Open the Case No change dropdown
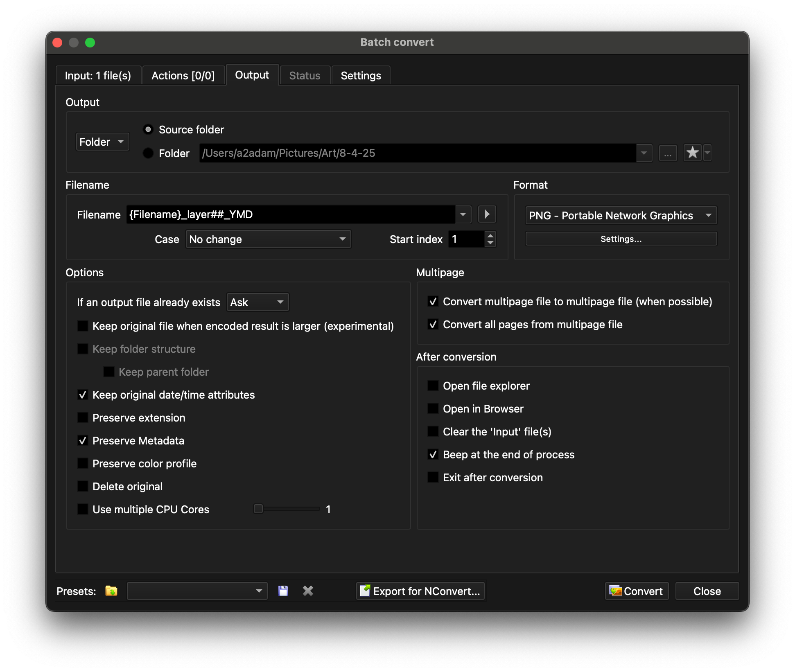 point(268,239)
